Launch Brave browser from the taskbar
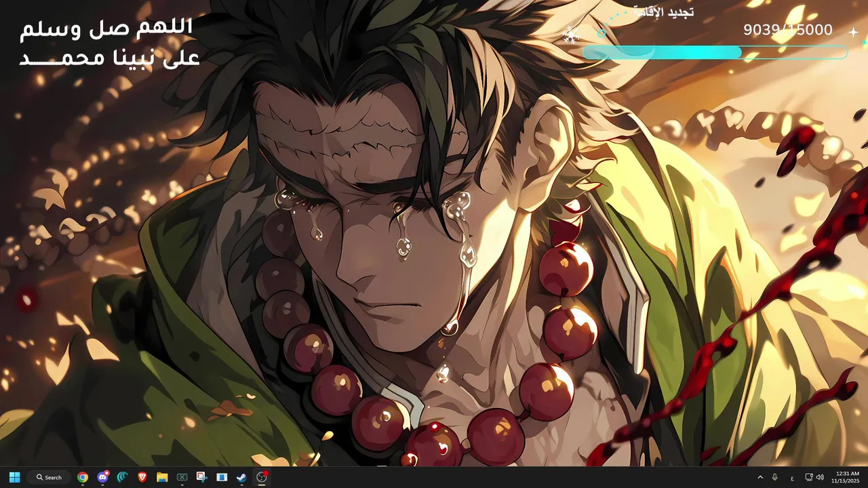Image resolution: width=868 pixels, height=488 pixels. tap(142, 477)
